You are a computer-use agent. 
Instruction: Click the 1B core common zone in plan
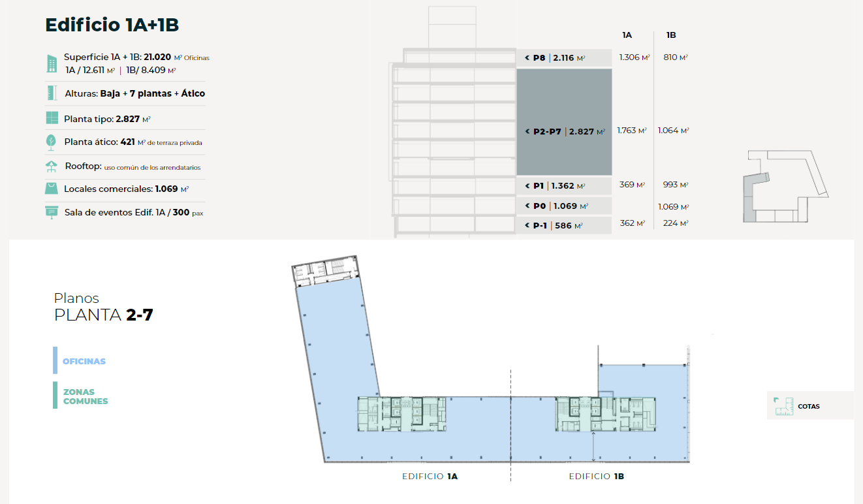[x=604, y=414]
